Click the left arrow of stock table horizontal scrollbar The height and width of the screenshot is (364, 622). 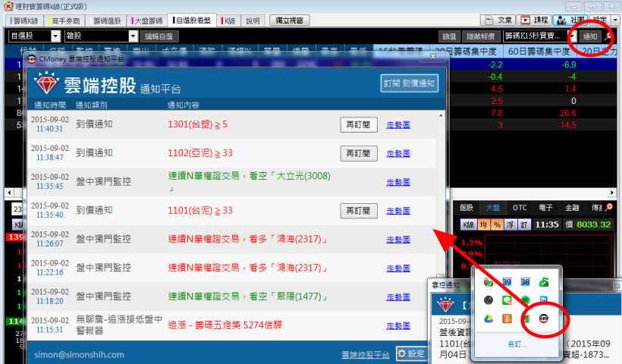tap(9, 193)
